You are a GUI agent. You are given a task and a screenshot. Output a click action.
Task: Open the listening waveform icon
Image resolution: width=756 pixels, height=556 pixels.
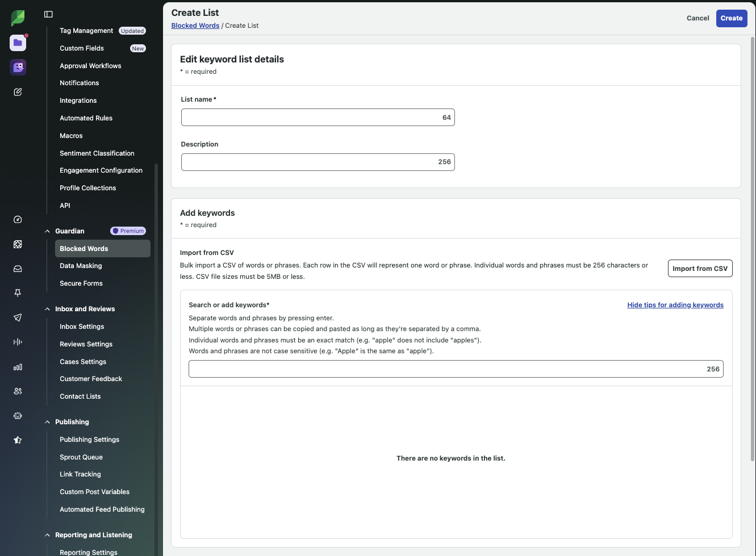pyautogui.click(x=18, y=342)
